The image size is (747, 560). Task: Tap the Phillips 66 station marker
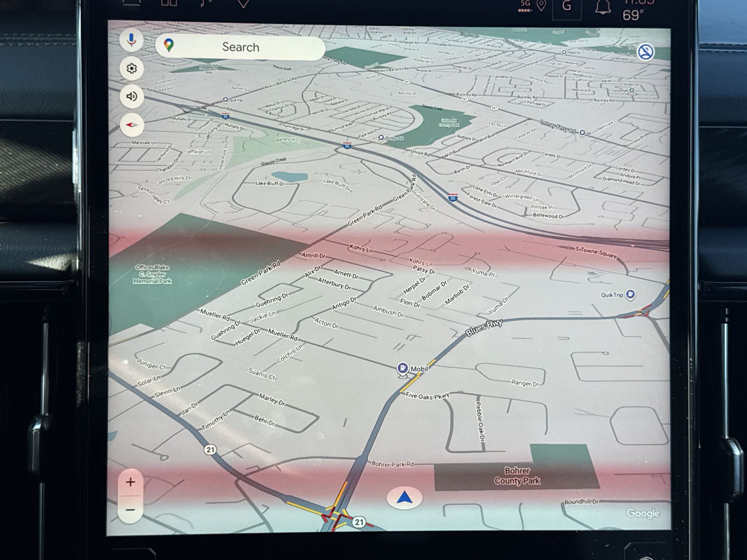[x=381, y=138]
